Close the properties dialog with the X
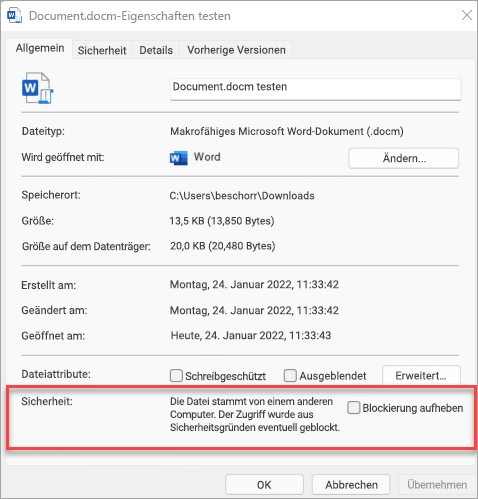Image resolution: width=478 pixels, height=499 pixels. pos(467,15)
